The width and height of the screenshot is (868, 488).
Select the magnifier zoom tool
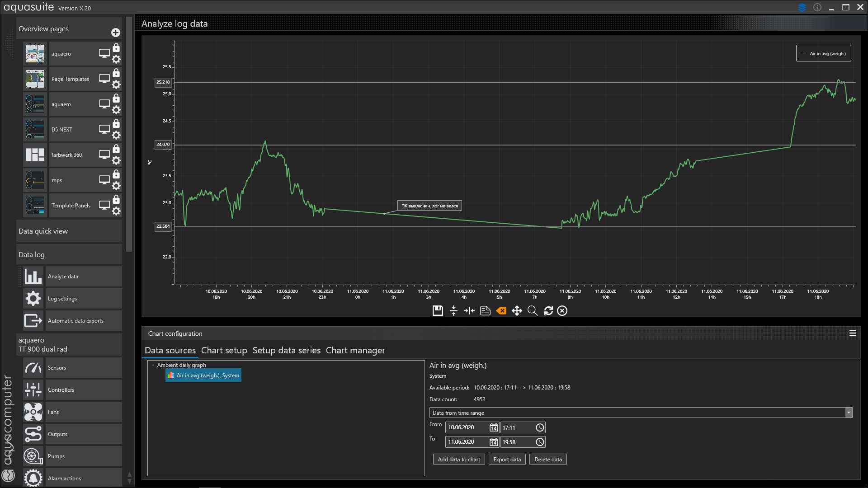(533, 311)
